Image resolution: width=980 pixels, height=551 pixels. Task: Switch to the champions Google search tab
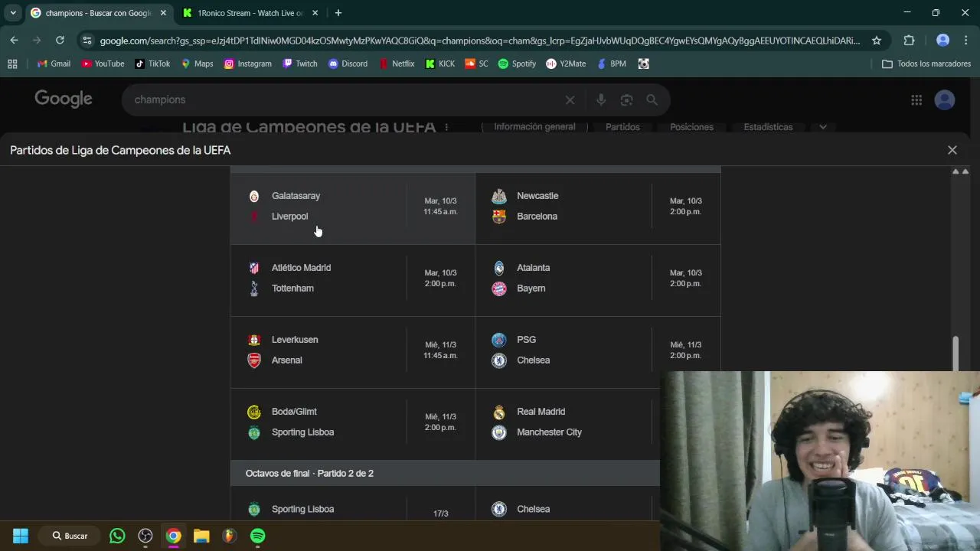point(98,13)
